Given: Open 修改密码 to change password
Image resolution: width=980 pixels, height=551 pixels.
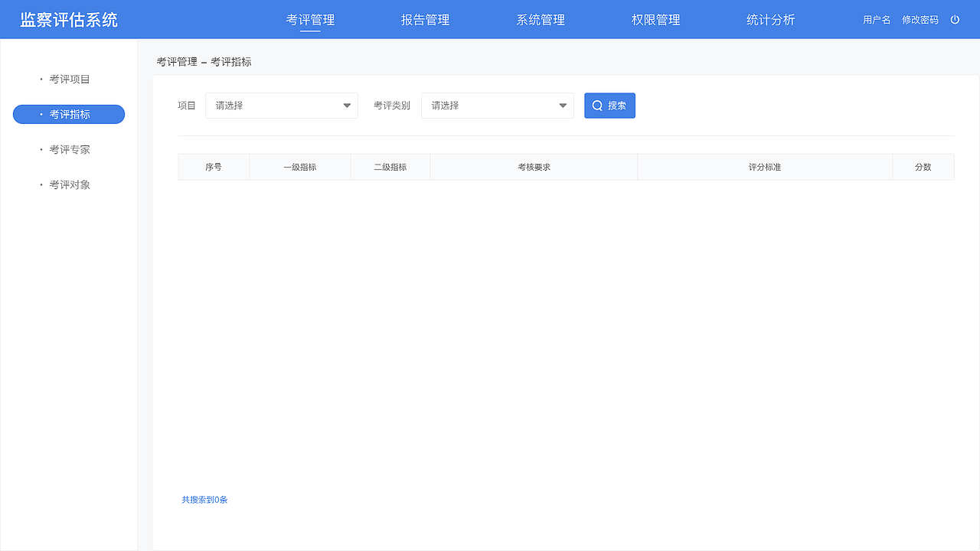Looking at the screenshot, I should pos(920,19).
